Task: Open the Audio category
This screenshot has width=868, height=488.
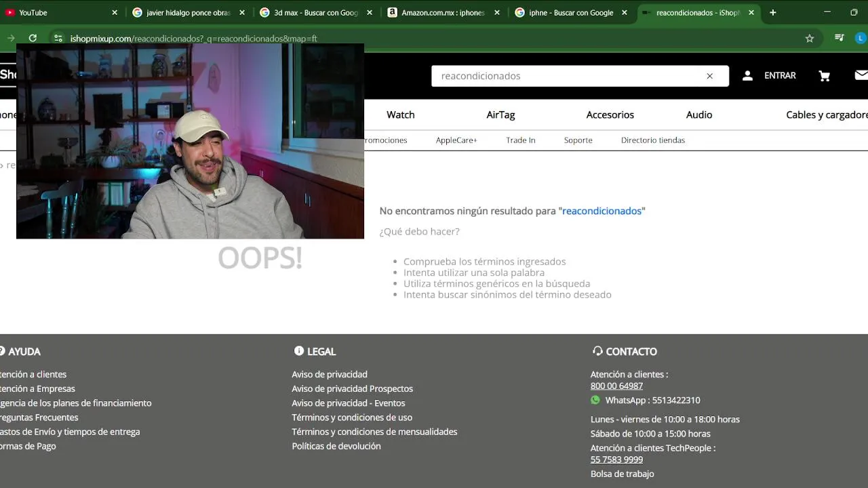Action: pyautogui.click(x=699, y=115)
